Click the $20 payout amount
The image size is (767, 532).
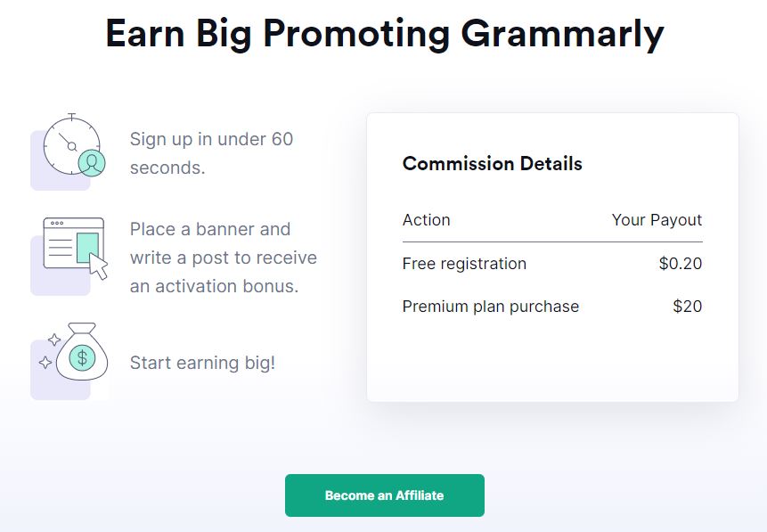coord(687,307)
